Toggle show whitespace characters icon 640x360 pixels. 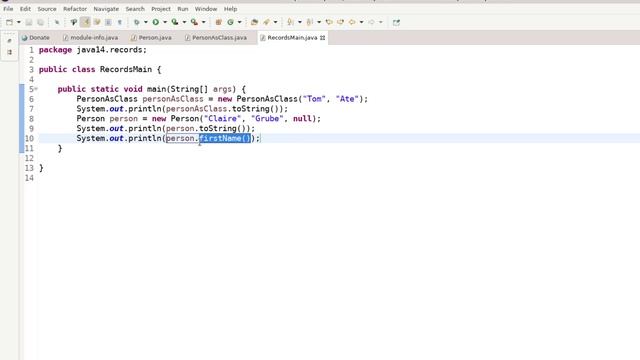(x=120, y=22)
